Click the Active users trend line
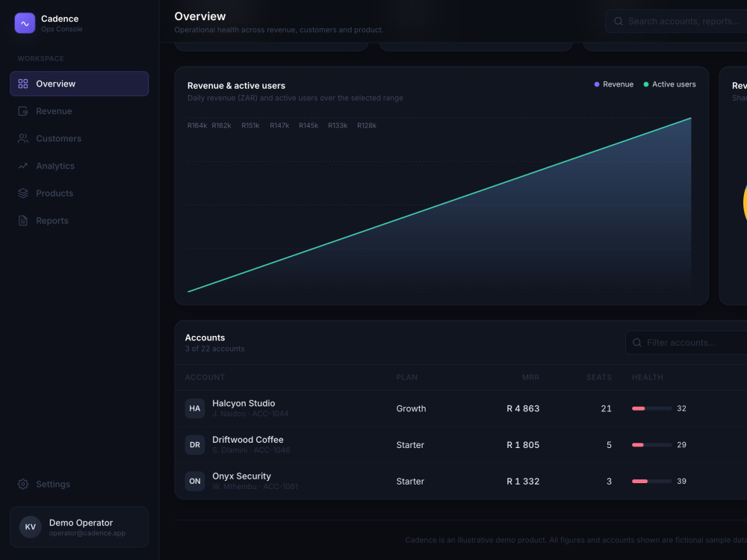This screenshot has width=747, height=560. [439, 205]
